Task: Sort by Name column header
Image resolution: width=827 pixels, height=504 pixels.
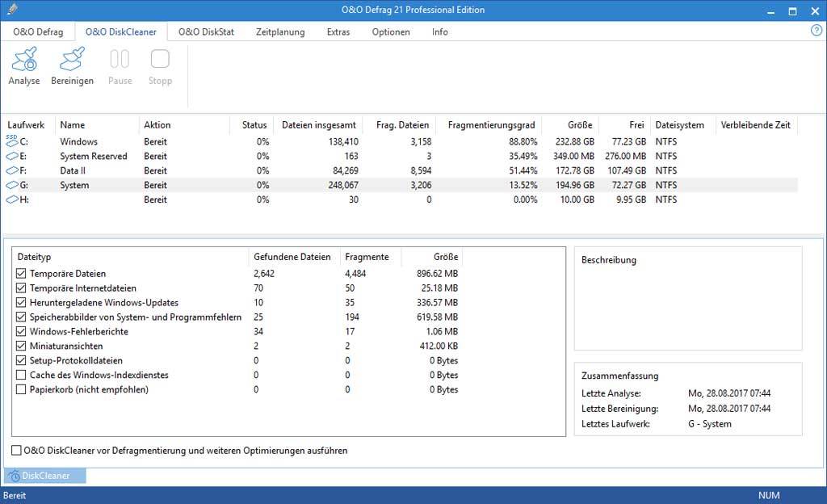Action: [72, 125]
